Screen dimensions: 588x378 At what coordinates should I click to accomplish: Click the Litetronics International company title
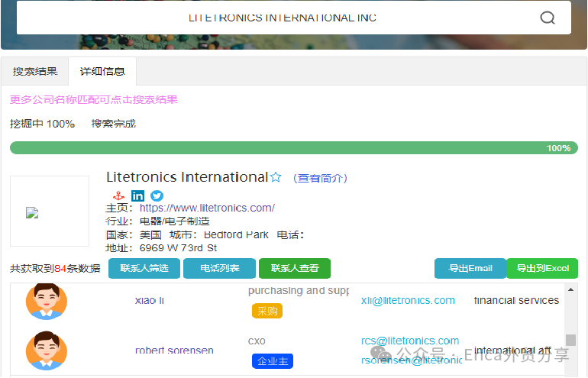coord(187,177)
